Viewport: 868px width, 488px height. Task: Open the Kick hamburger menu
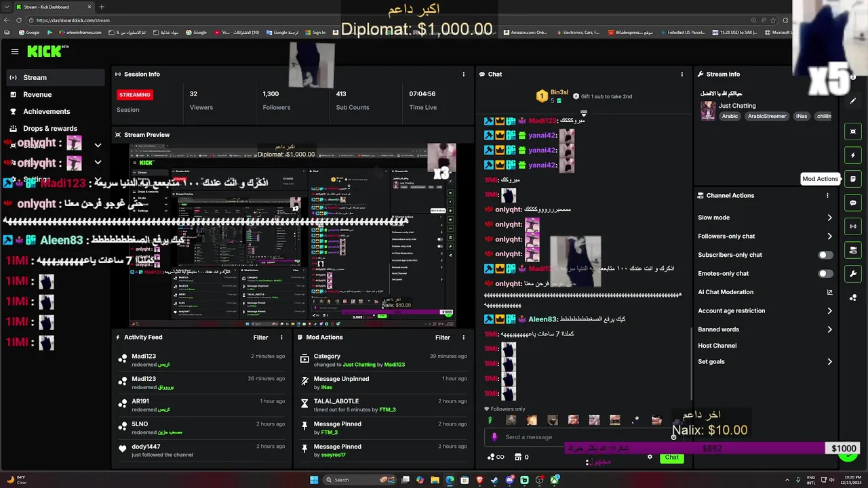pyautogui.click(x=15, y=52)
